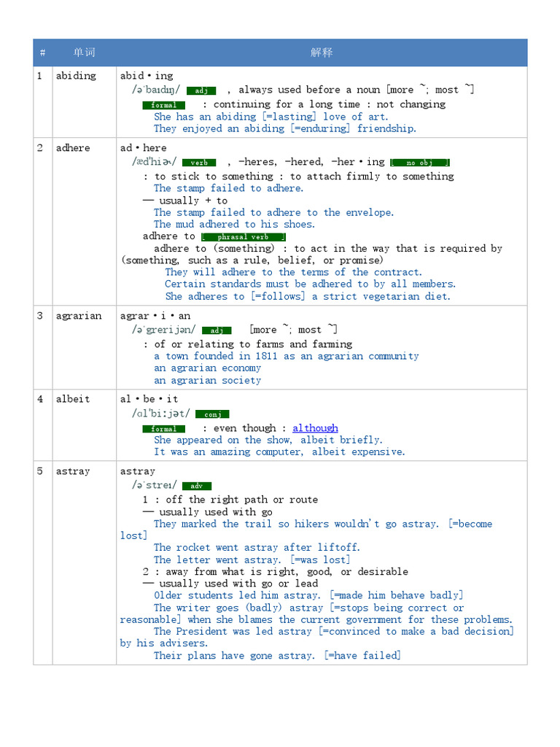
Task: Click example 'They enjoyed an abiding [=enduring] friendship.'
Action: click(x=285, y=128)
